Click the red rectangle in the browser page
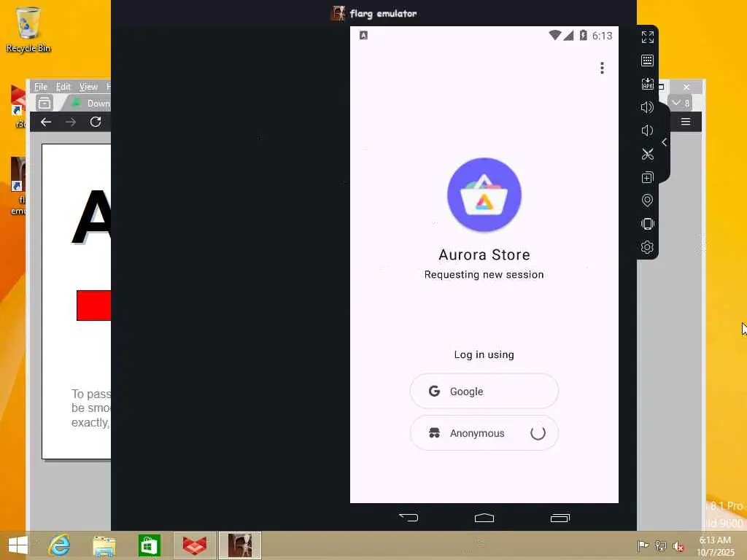This screenshot has width=747, height=560. point(93,306)
